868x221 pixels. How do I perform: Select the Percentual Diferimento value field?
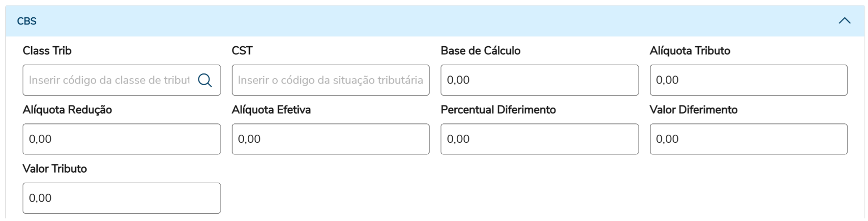[x=539, y=139]
